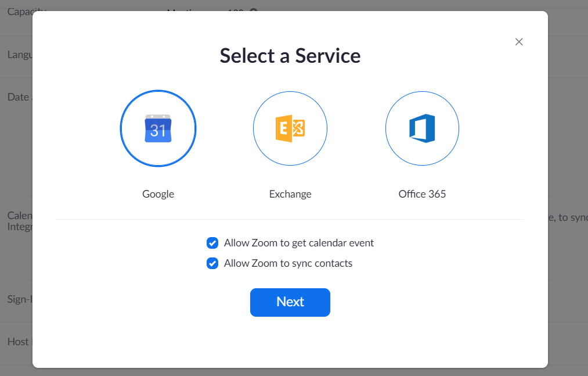
Task: Click the Google label text
Action: (158, 194)
